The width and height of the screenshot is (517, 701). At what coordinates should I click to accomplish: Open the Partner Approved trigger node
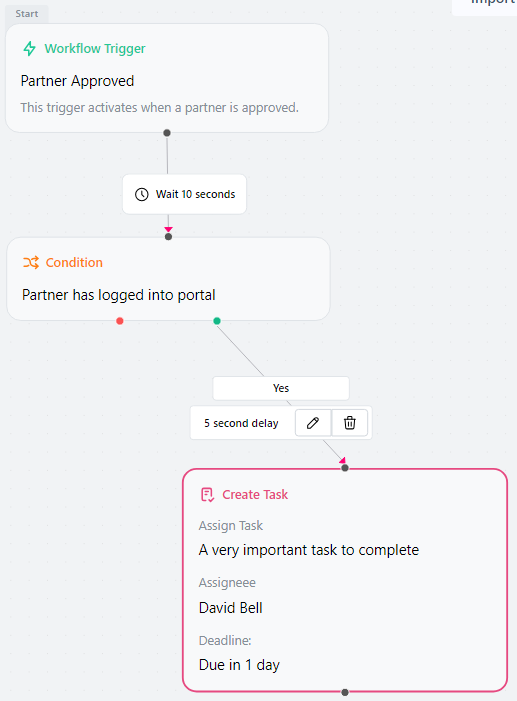(x=167, y=78)
